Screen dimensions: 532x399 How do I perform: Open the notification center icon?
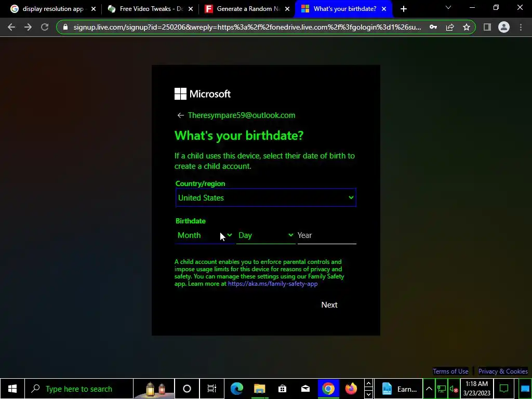click(504, 389)
